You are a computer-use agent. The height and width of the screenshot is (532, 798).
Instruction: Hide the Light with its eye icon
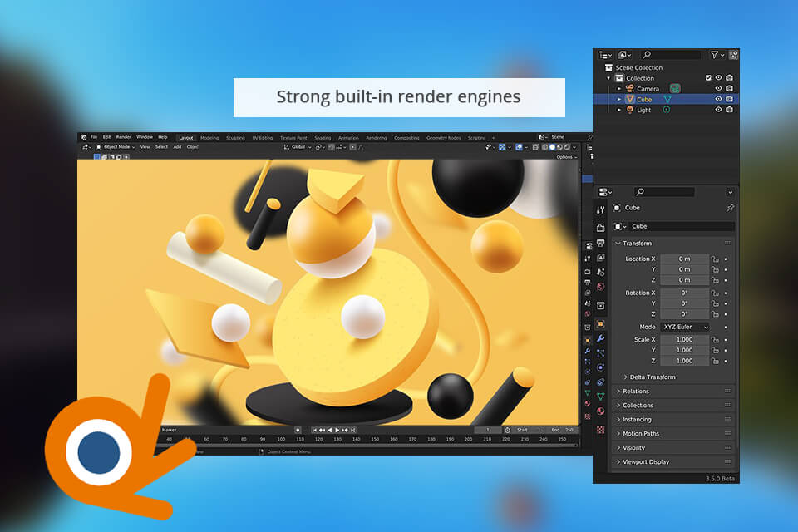718,110
